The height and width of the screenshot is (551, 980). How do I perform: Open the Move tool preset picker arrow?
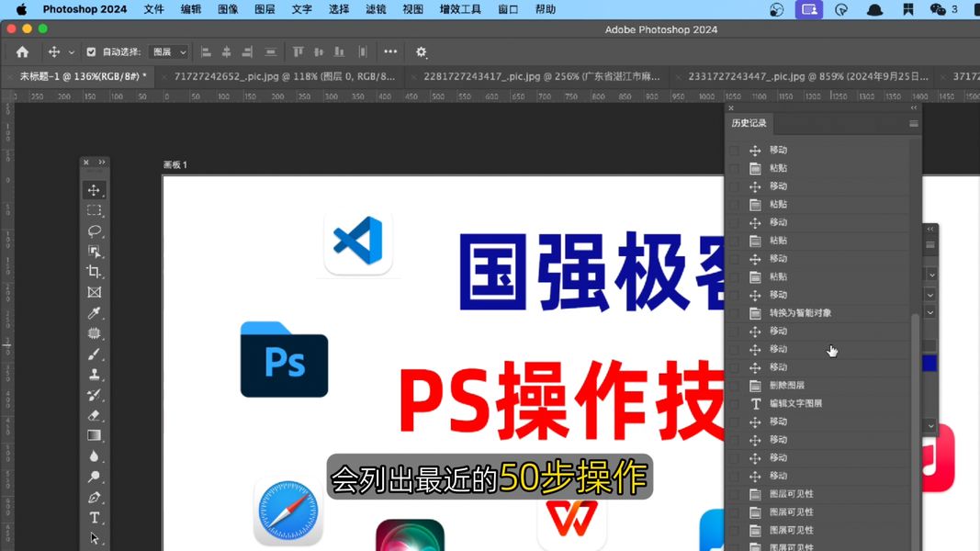click(72, 52)
